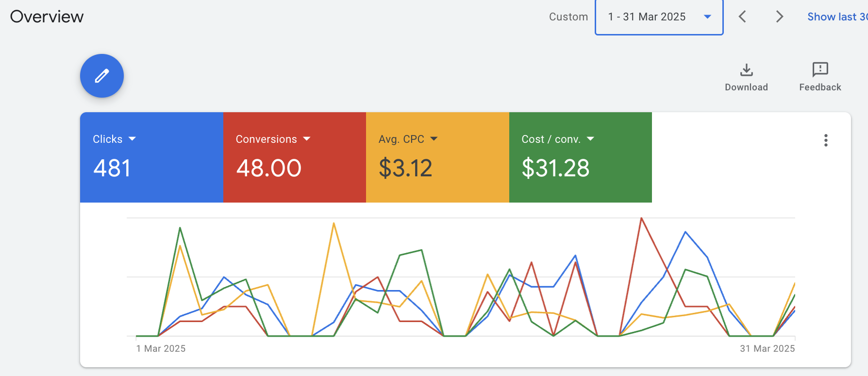The width and height of the screenshot is (868, 376).
Task: Go to the previous date range arrow
Action: (x=742, y=17)
